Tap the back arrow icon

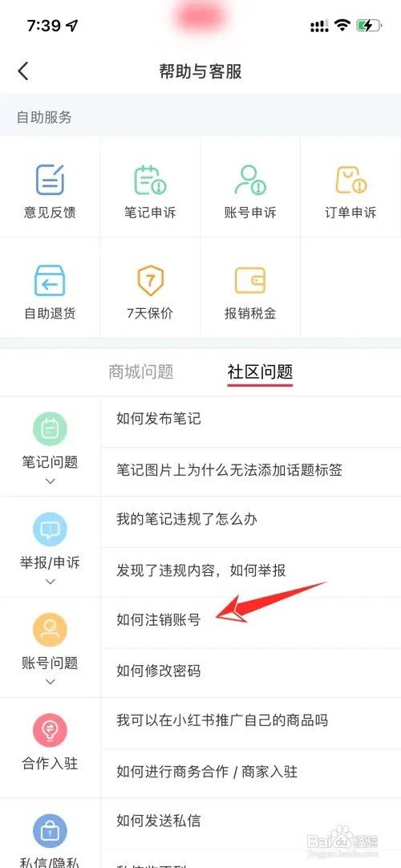(22, 71)
